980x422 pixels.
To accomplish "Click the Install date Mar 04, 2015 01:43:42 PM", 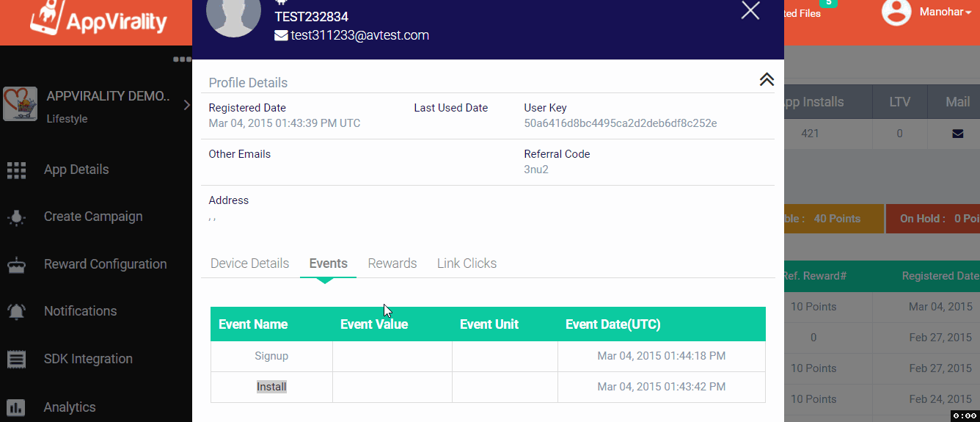I will tap(662, 387).
